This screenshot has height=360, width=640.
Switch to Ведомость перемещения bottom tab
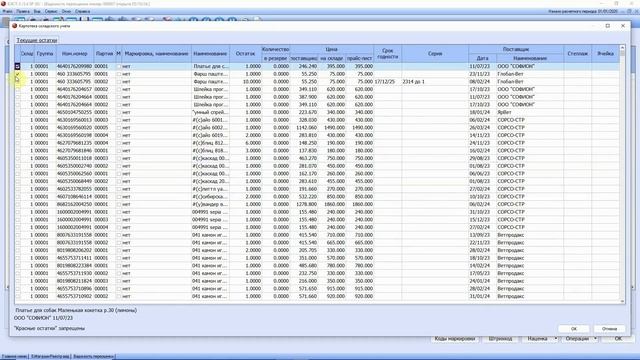point(93,357)
